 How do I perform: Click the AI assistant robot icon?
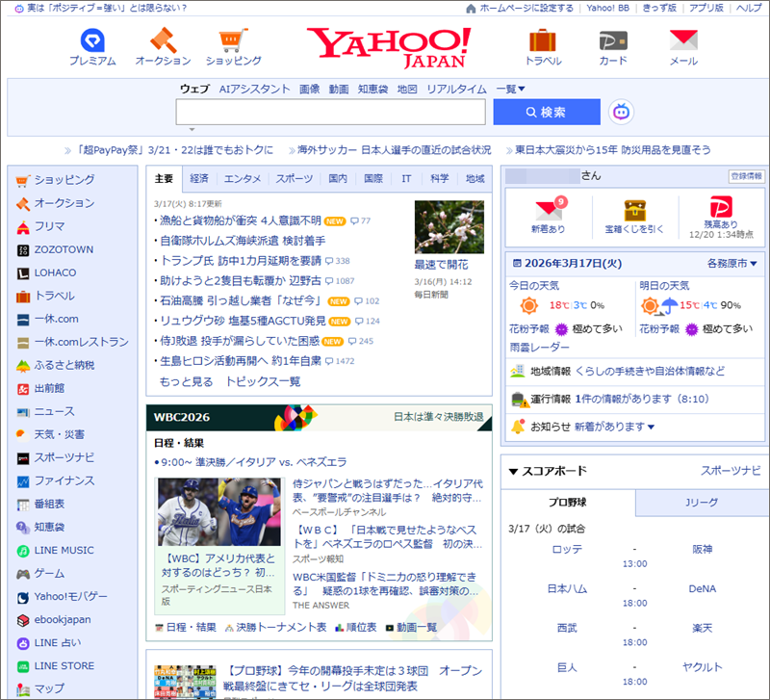coord(621,112)
